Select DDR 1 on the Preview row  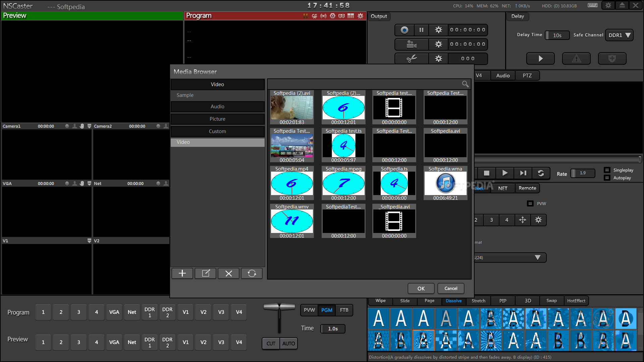click(150, 342)
